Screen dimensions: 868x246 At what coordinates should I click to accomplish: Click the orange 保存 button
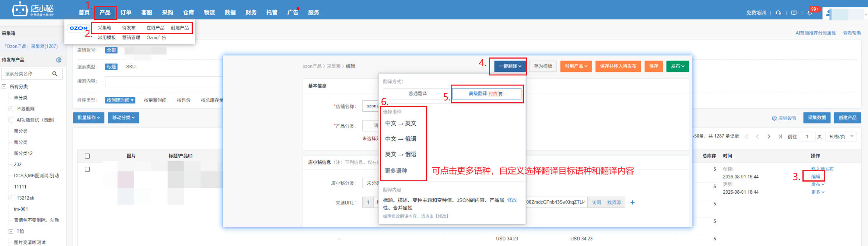tap(654, 66)
